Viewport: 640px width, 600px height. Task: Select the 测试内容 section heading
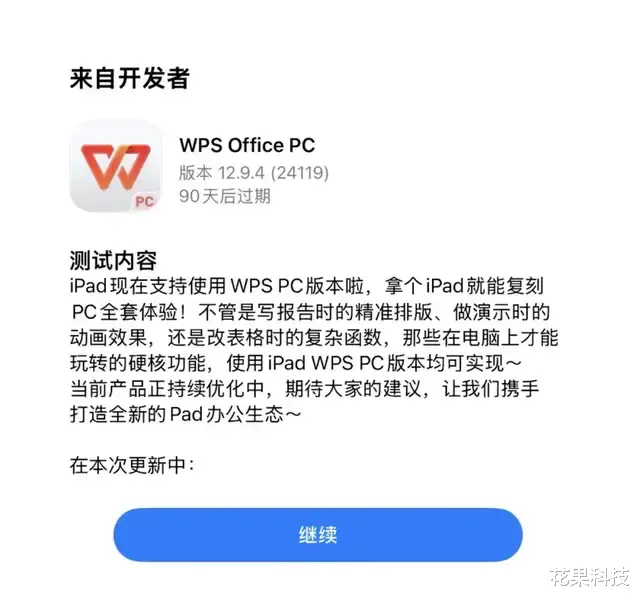pos(113,260)
